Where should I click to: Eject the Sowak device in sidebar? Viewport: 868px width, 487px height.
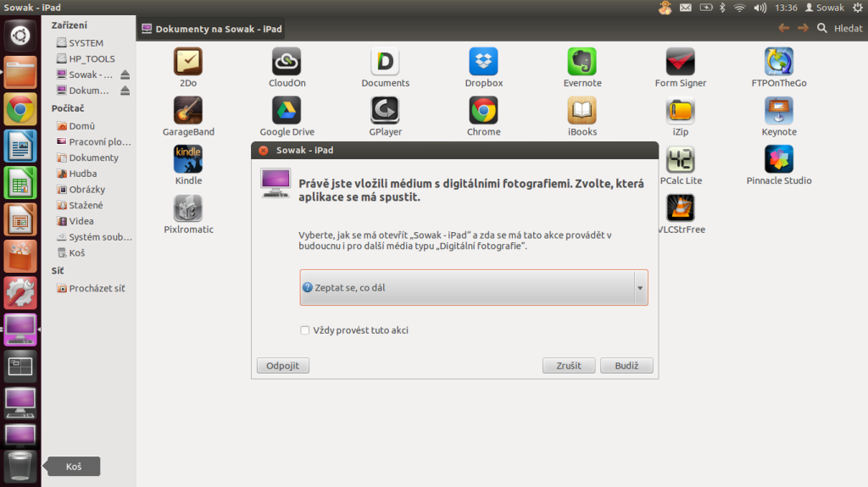click(x=125, y=75)
